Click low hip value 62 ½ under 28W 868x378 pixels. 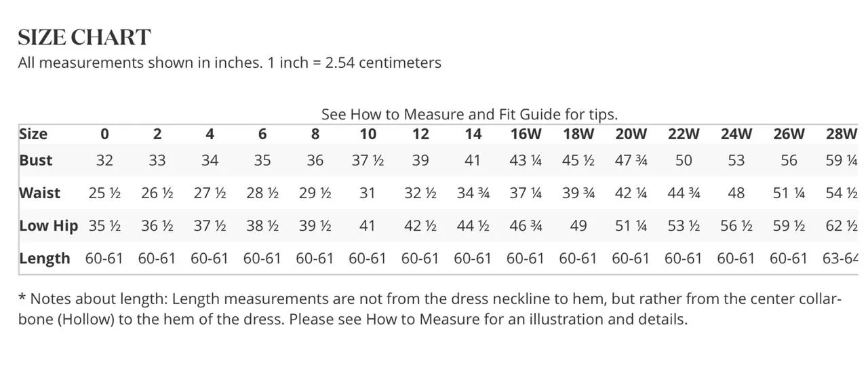[x=842, y=225]
